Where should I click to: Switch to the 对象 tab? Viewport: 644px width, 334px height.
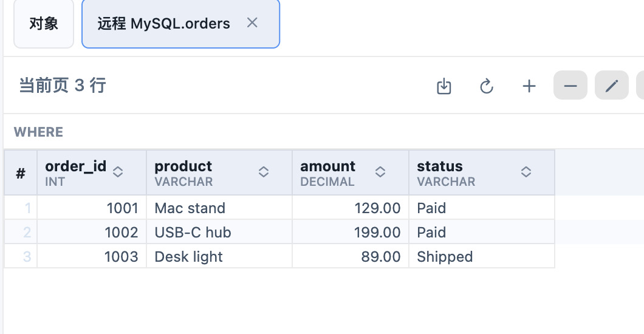tap(44, 24)
